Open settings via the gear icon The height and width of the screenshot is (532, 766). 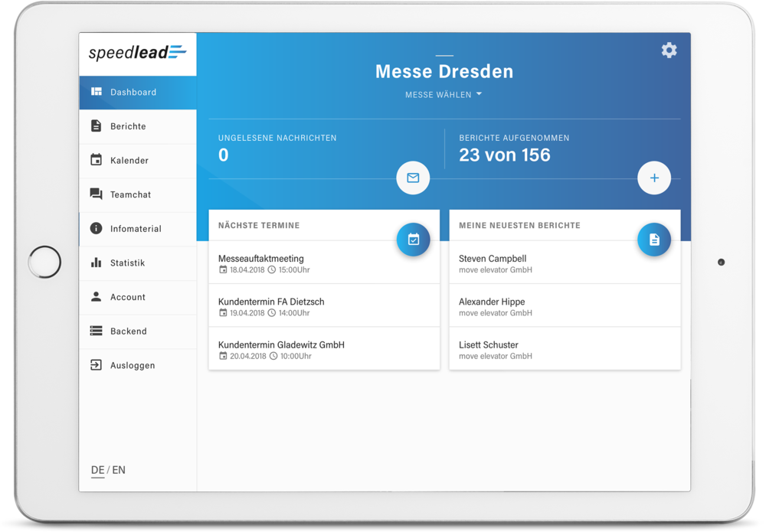point(669,51)
